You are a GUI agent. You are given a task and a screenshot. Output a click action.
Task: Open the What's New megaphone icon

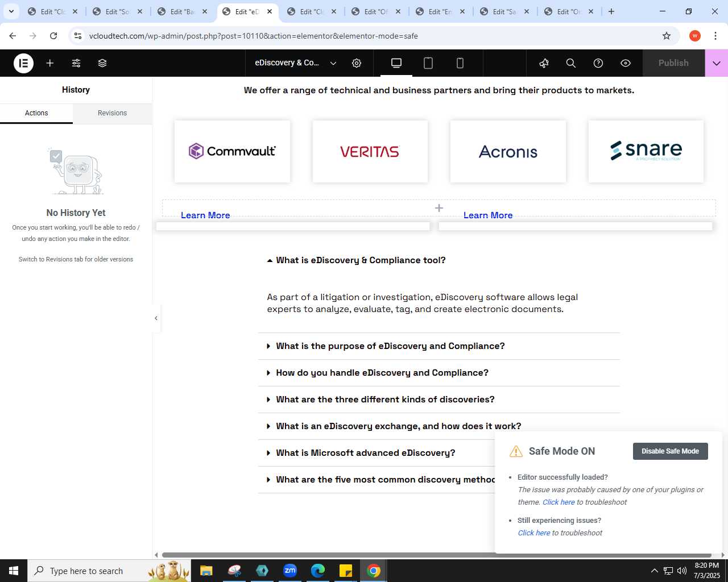pos(544,63)
